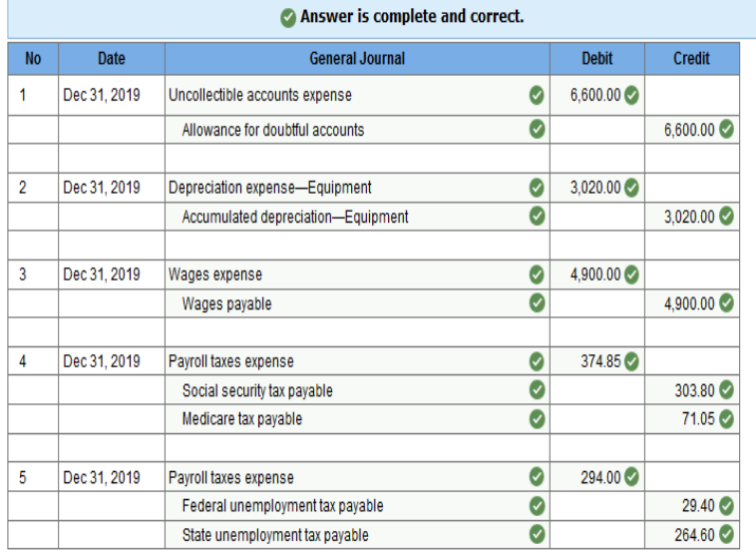Click the 303.80 credit amount cell
The image size is (756, 552).
692,390
